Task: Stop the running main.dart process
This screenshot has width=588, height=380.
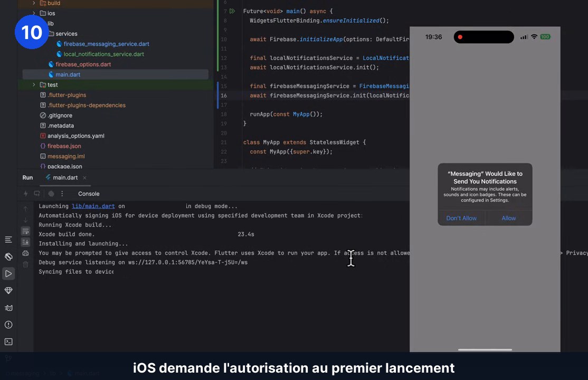Action: click(51, 194)
